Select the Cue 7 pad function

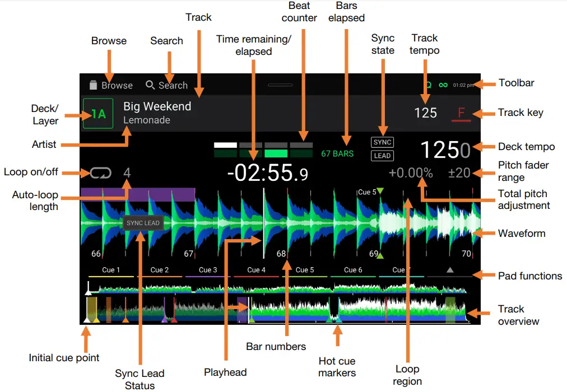point(401,270)
